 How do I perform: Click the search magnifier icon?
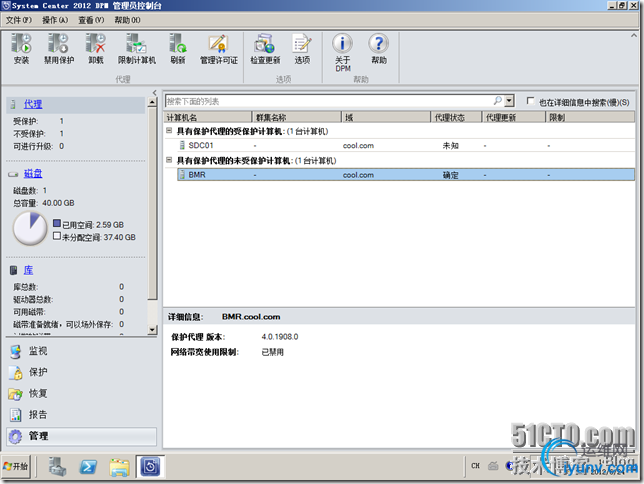[x=498, y=101]
